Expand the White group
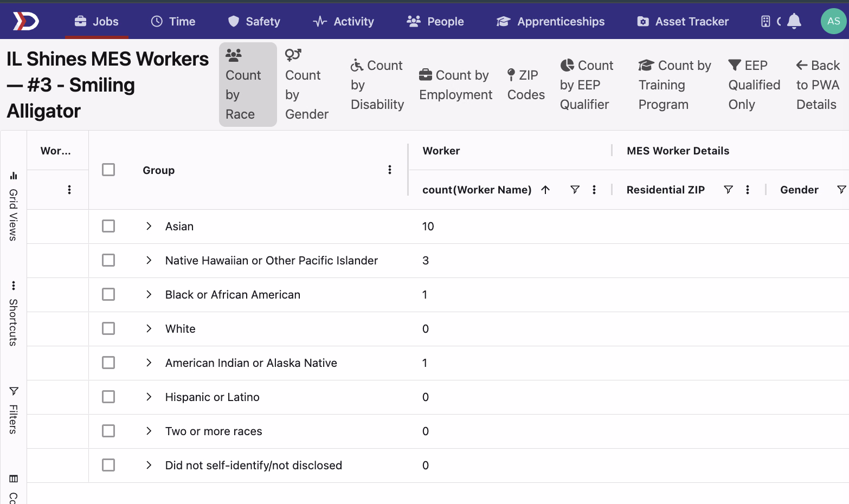The height and width of the screenshot is (504, 849). tap(149, 328)
